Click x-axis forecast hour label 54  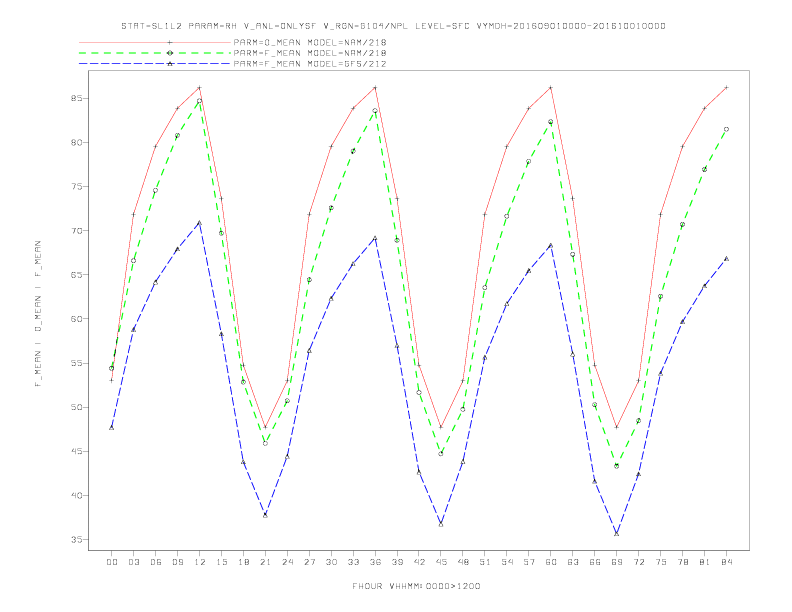click(507, 562)
